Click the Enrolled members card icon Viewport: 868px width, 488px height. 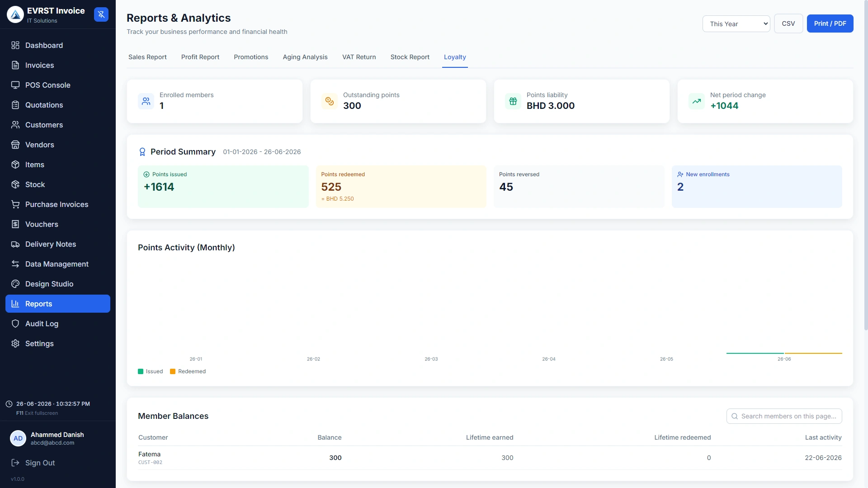[x=146, y=101]
